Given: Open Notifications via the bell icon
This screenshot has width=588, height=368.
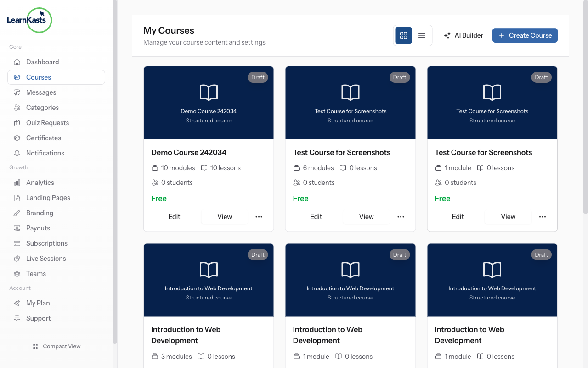Looking at the screenshot, I should coord(45,153).
